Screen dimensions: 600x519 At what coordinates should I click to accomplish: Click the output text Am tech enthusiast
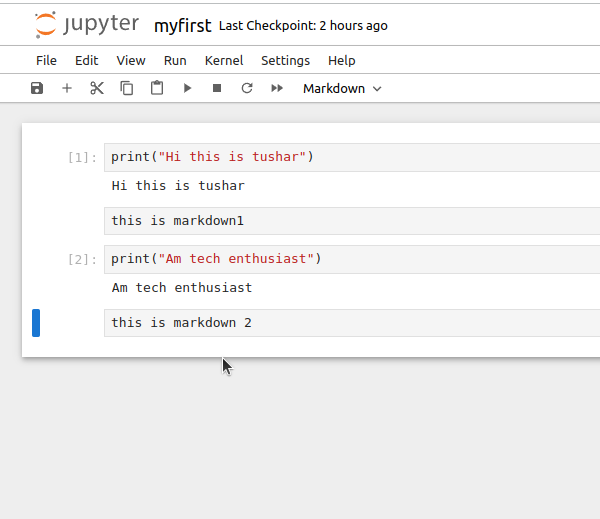[x=182, y=288]
